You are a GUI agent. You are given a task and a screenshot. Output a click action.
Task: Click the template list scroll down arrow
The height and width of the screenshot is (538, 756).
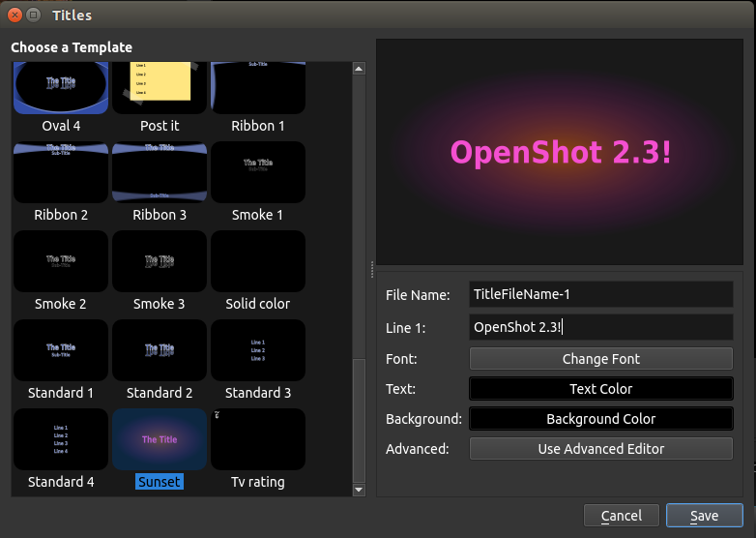[x=359, y=490]
